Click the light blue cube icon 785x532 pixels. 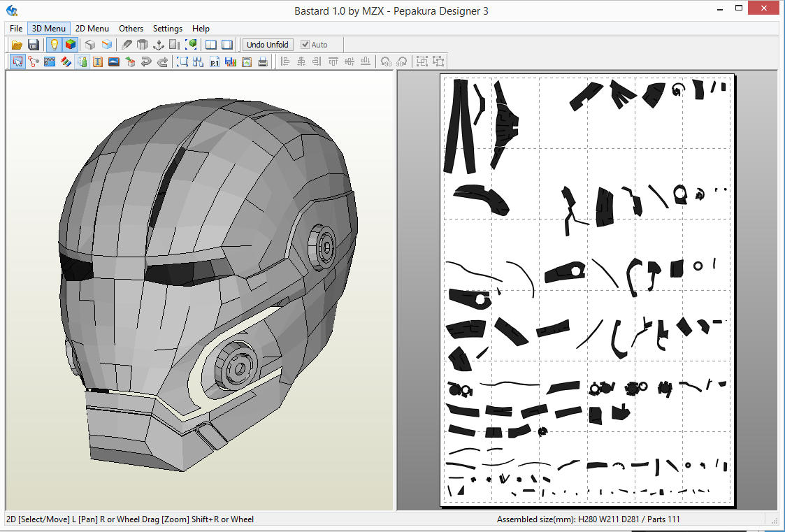pos(107,45)
